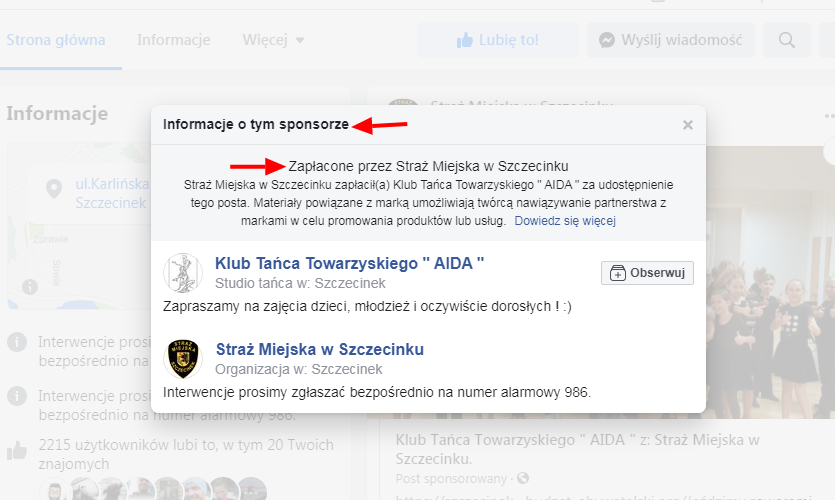Follow AIDA with the Obserwuj button
Image resolution: width=835 pixels, height=500 pixels.
[647, 273]
